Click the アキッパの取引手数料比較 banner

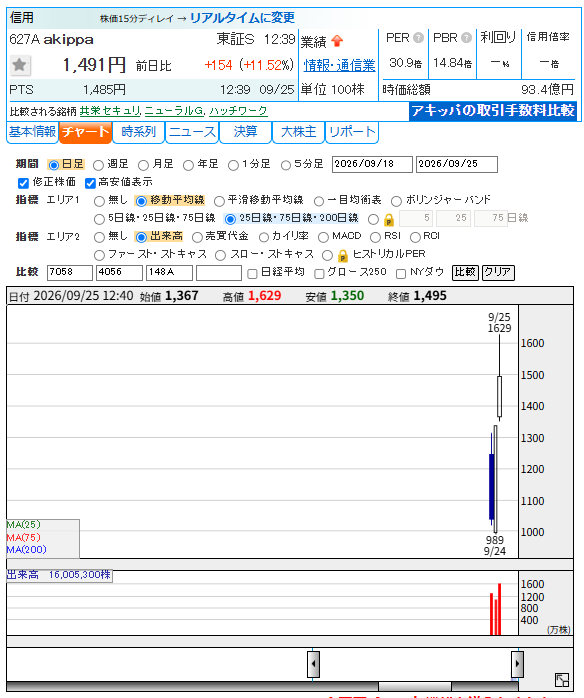[493, 111]
